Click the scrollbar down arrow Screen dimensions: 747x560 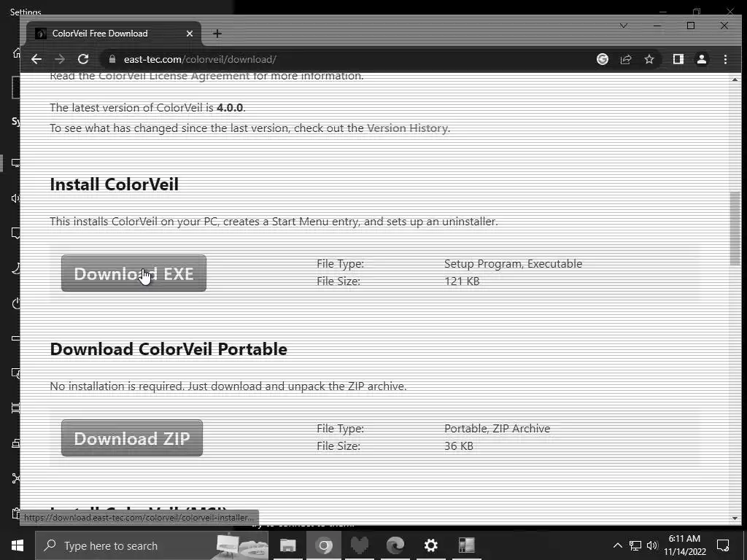tap(735, 518)
